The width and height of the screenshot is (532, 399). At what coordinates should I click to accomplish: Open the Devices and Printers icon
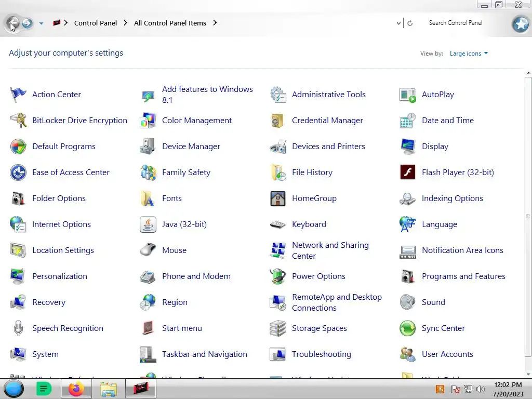coord(278,147)
